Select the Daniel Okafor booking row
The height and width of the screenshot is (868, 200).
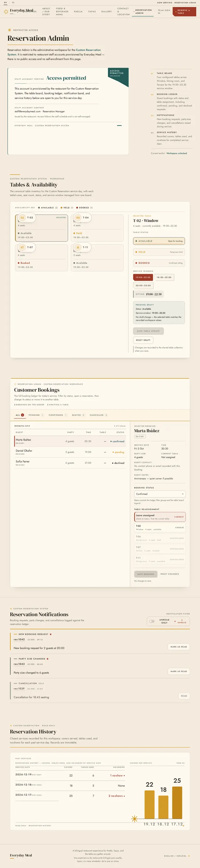[70, 452]
